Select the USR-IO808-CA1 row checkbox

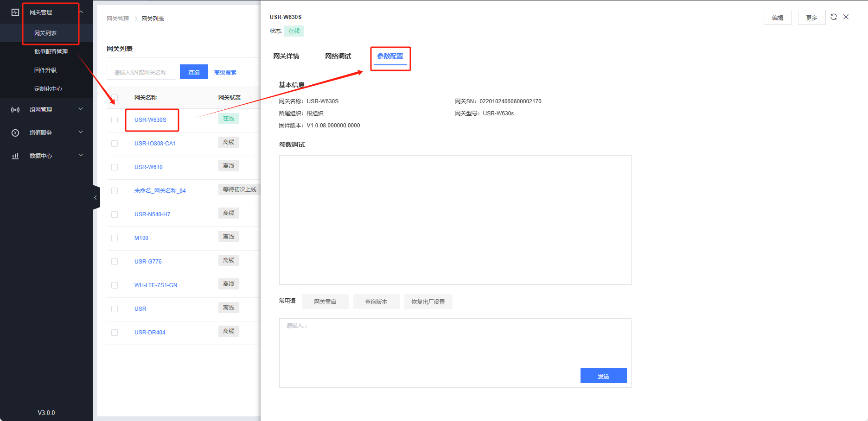tap(115, 144)
